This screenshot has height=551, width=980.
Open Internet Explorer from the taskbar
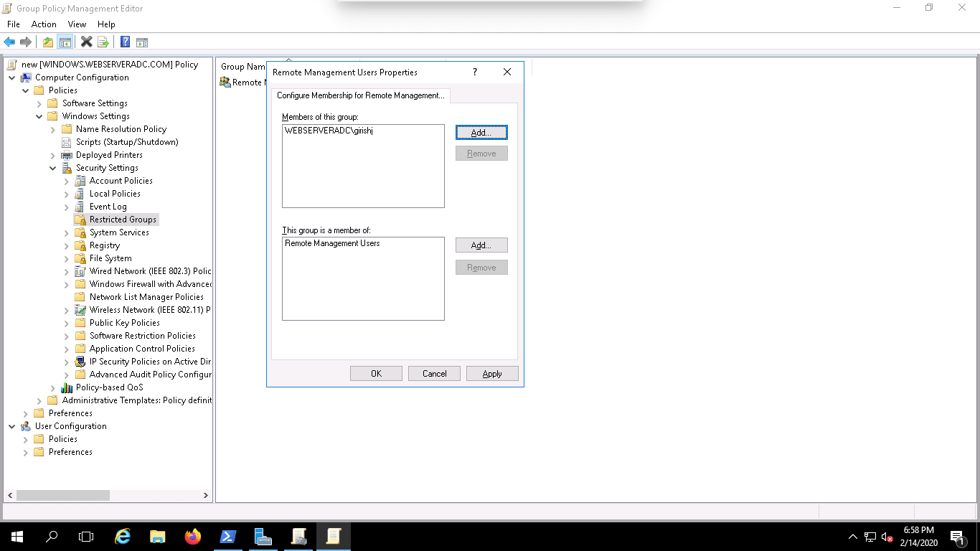tap(123, 536)
